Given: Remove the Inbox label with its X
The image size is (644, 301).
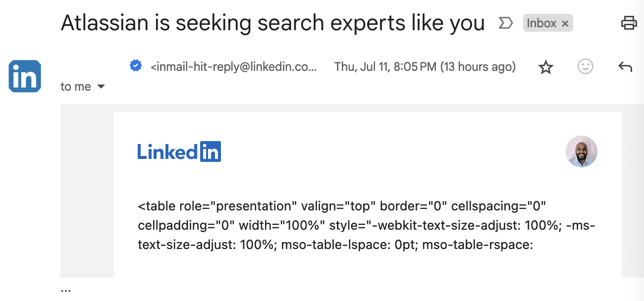Looking at the screenshot, I should 565,23.
